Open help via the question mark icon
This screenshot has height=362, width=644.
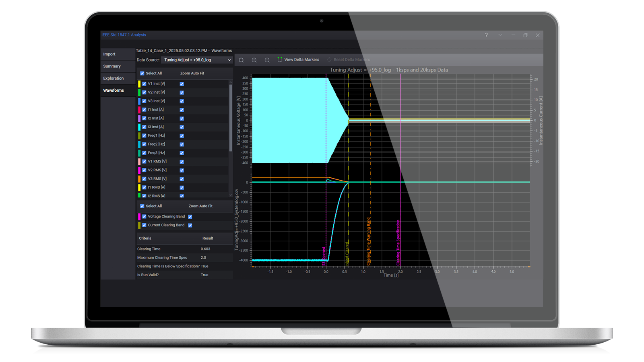tap(486, 35)
